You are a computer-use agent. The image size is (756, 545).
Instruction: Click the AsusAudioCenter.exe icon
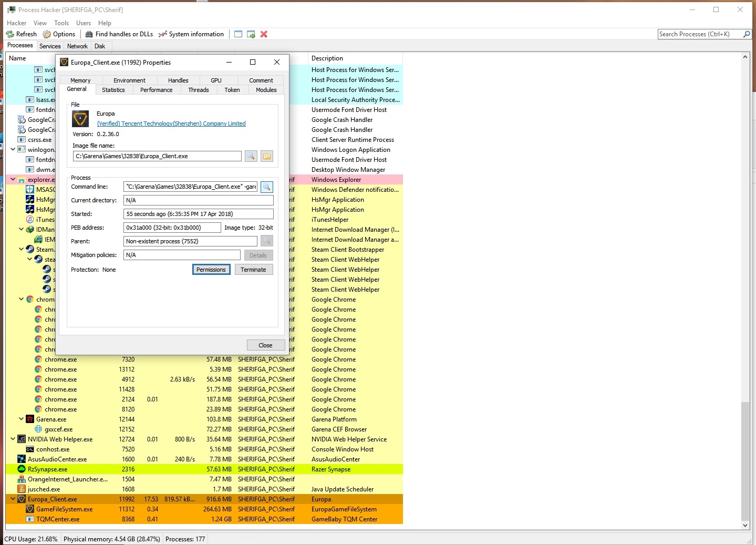(x=22, y=459)
